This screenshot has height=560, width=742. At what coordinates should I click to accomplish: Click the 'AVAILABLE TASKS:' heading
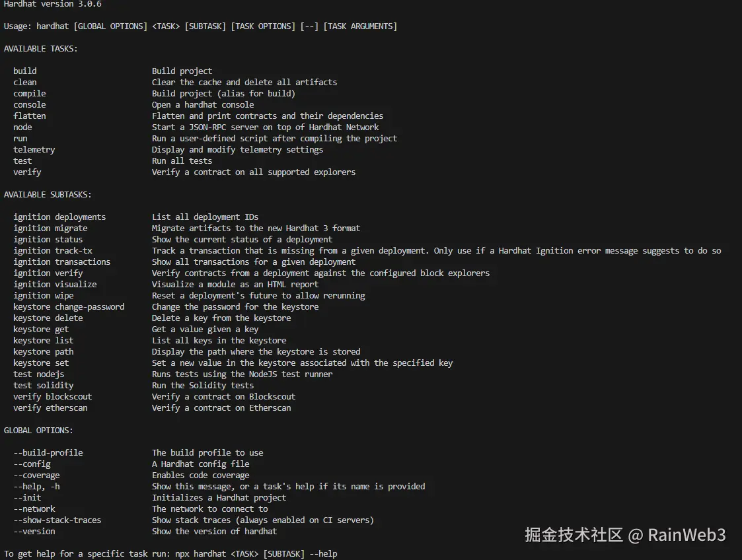pyautogui.click(x=41, y=48)
